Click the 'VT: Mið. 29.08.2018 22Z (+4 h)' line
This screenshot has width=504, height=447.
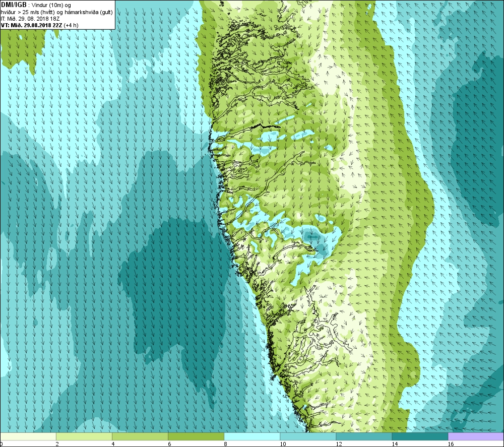tap(39, 25)
